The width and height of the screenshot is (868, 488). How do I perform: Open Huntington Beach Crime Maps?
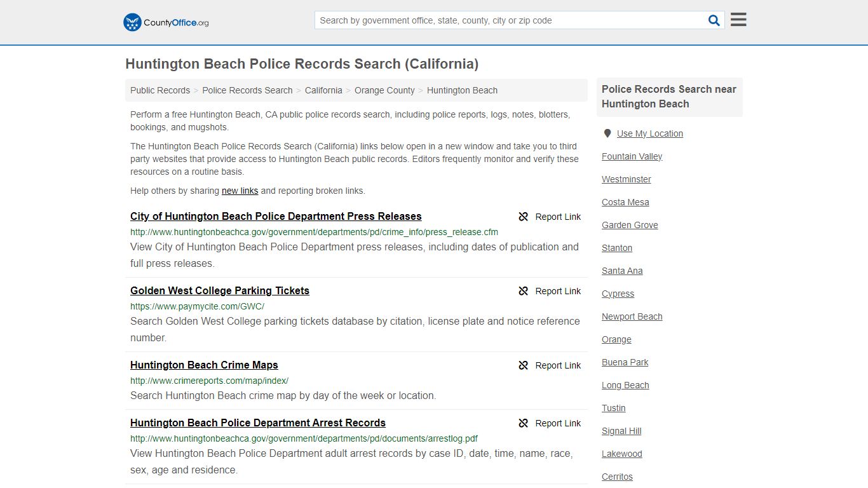coord(204,365)
